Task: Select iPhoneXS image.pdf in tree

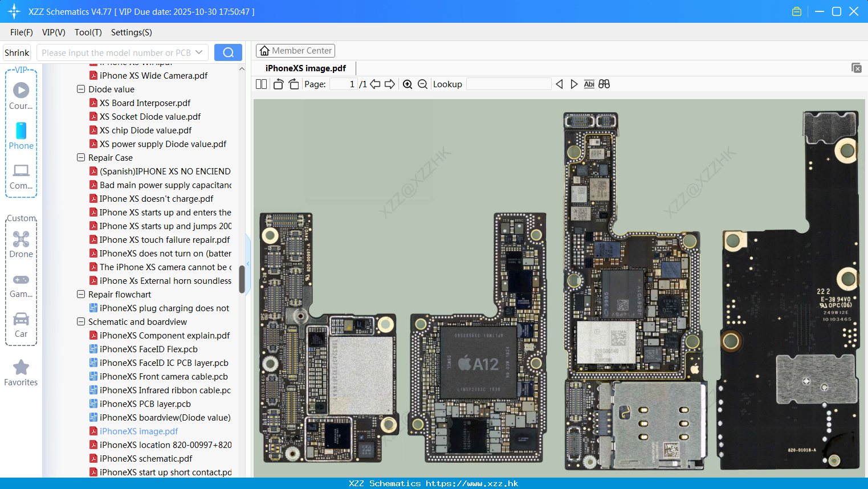Action: 138,431
